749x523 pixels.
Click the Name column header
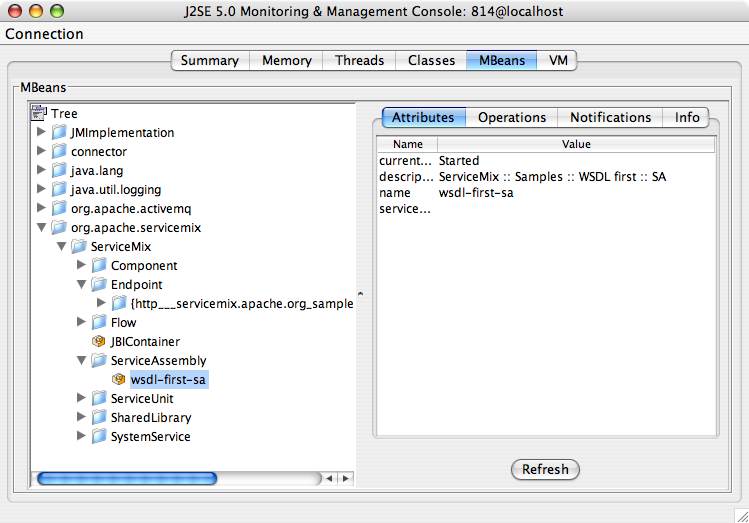pyautogui.click(x=407, y=144)
